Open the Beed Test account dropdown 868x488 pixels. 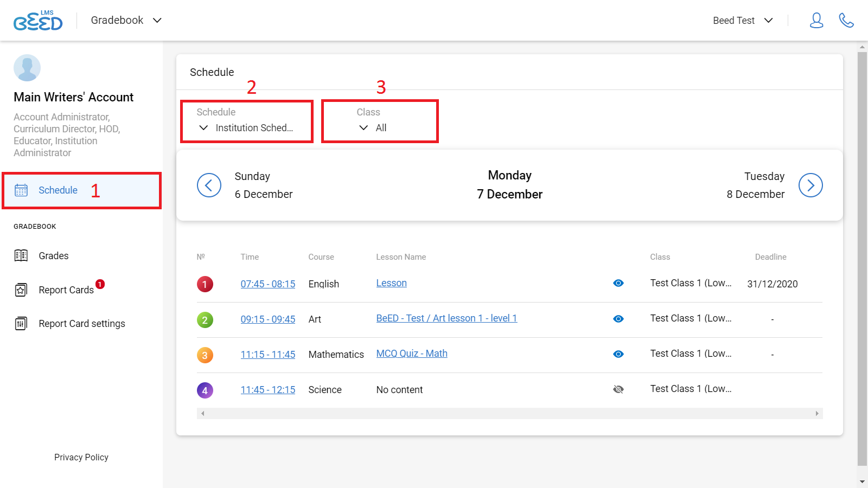[x=743, y=21]
